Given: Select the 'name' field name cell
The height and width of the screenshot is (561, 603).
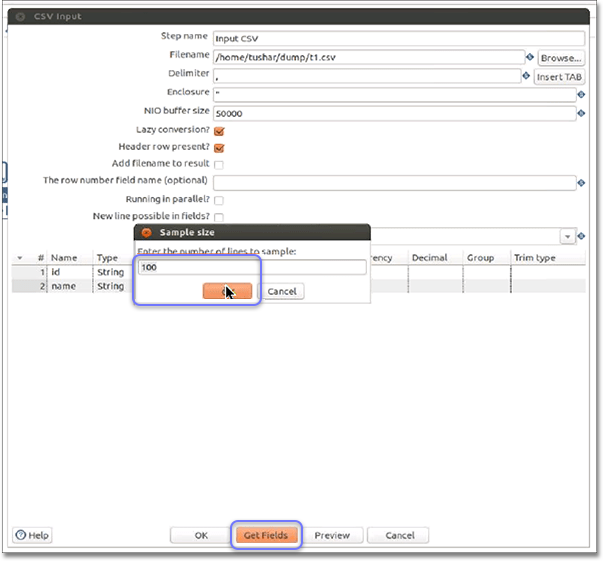Looking at the screenshot, I should pyautogui.click(x=70, y=286).
